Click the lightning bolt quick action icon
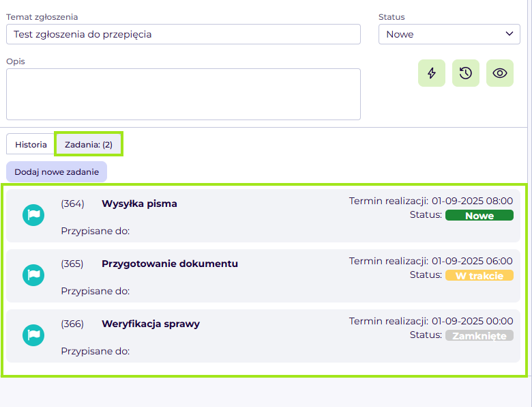 coord(431,73)
